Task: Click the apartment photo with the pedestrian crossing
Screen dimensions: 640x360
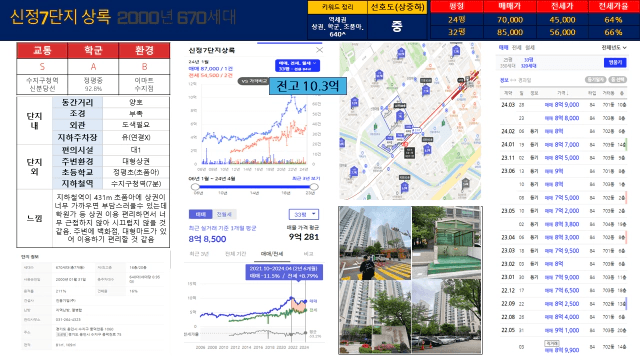Action: (x=375, y=243)
